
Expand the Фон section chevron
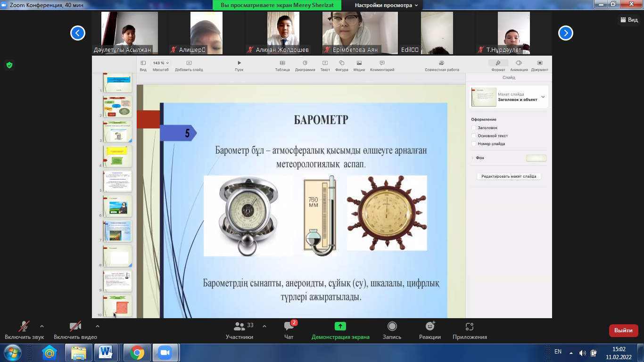pos(472,158)
